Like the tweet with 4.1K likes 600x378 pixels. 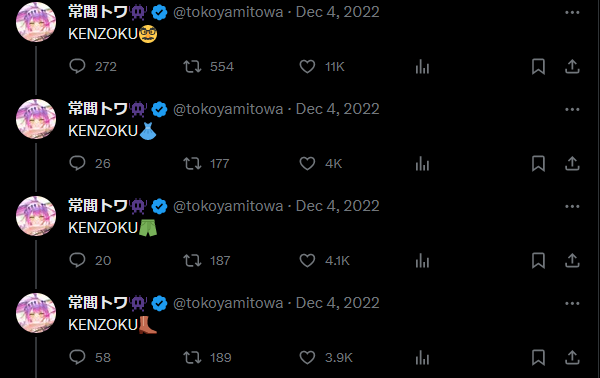pyautogui.click(x=307, y=261)
